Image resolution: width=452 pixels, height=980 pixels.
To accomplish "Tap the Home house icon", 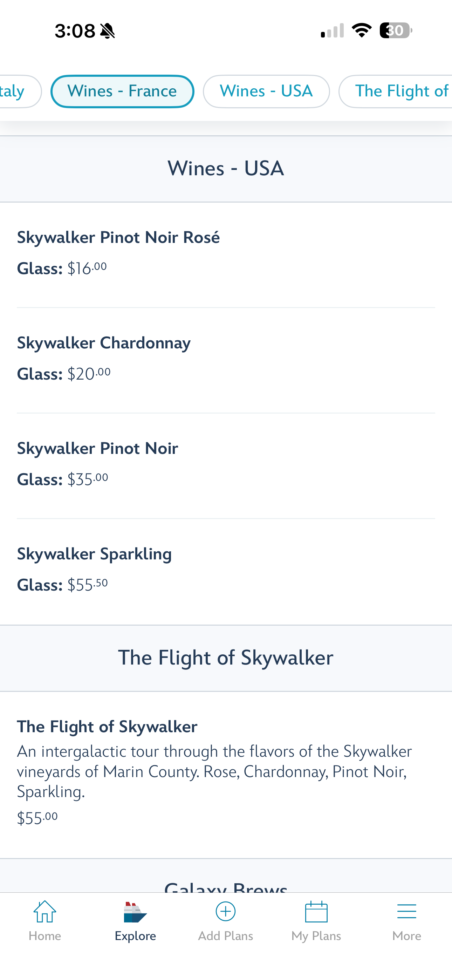I will [x=45, y=912].
